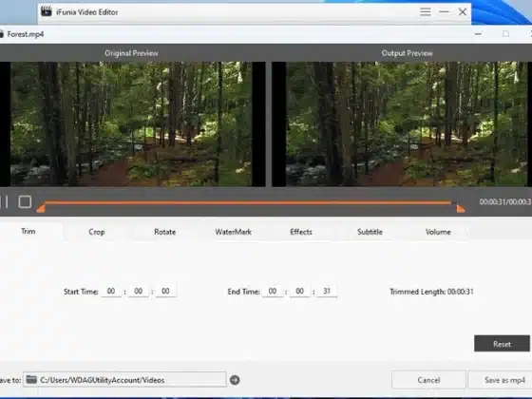This screenshot has width=532, height=399.
Task: Click the Original Preview heading label
Action: pos(131,53)
